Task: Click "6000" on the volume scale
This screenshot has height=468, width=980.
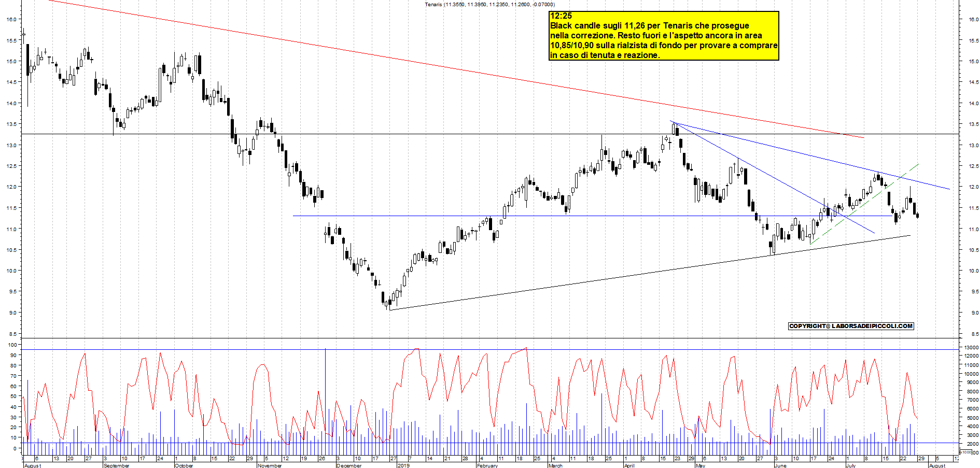Action: [972, 409]
